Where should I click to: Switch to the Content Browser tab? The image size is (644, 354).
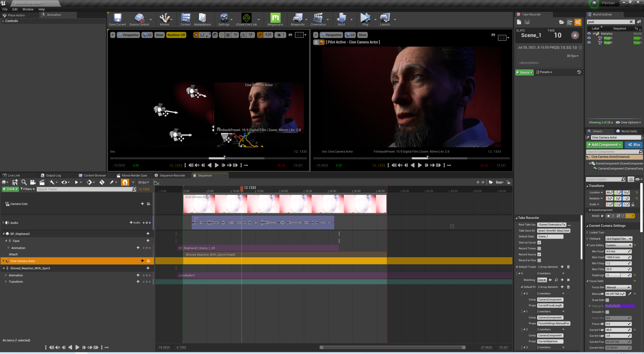click(x=95, y=176)
